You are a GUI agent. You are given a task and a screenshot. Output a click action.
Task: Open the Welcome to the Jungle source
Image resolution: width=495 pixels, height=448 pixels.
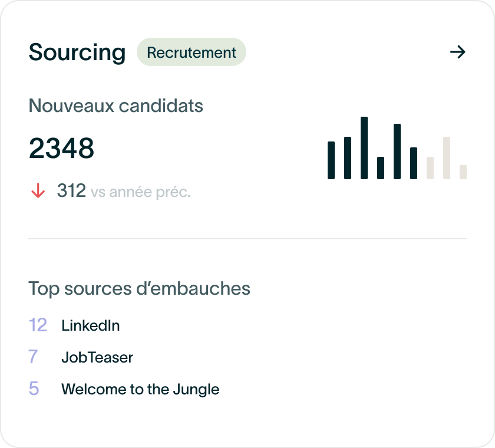tap(140, 390)
